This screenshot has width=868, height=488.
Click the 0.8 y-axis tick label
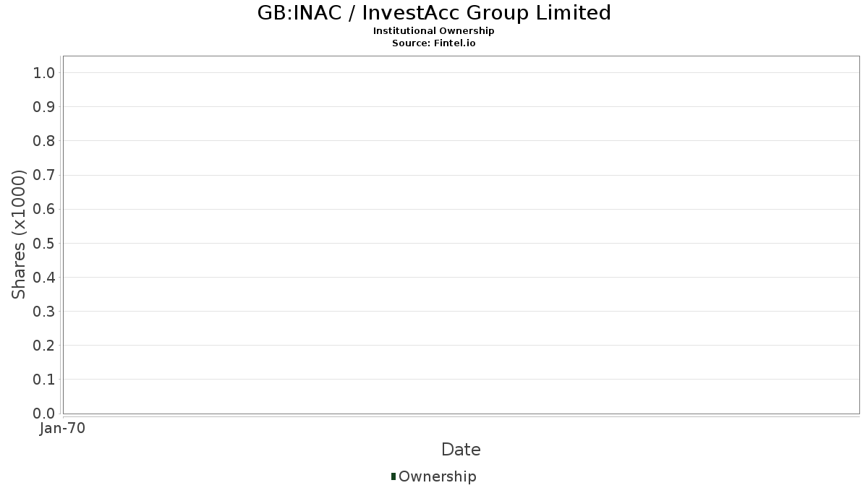point(43,141)
